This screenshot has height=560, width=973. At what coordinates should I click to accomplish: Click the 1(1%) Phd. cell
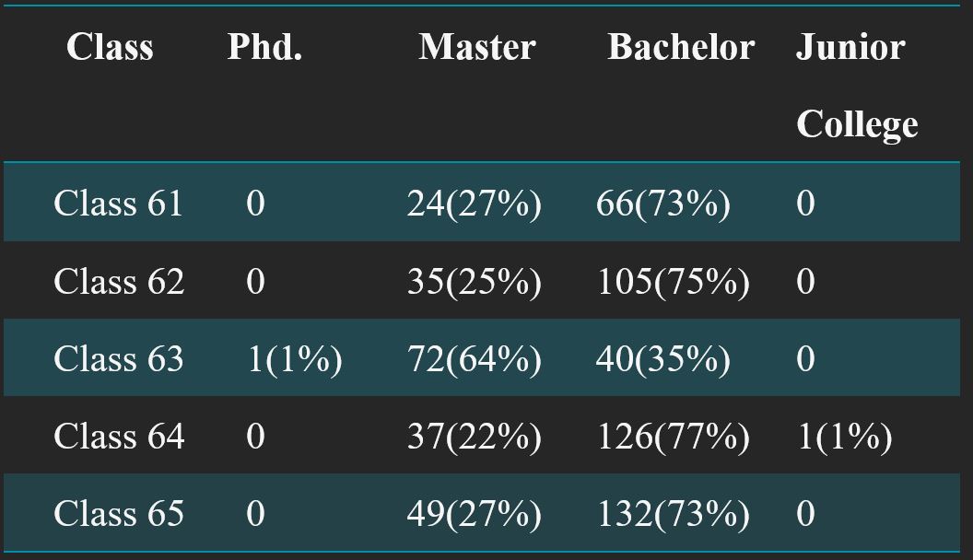pos(294,360)
